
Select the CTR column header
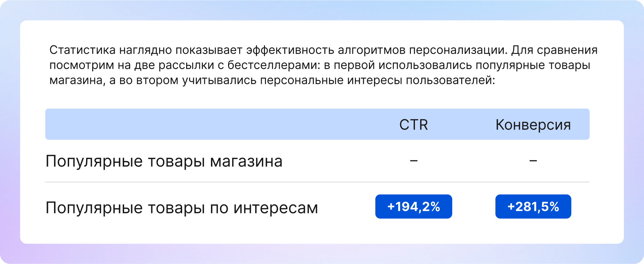click(x=414, y=125)
